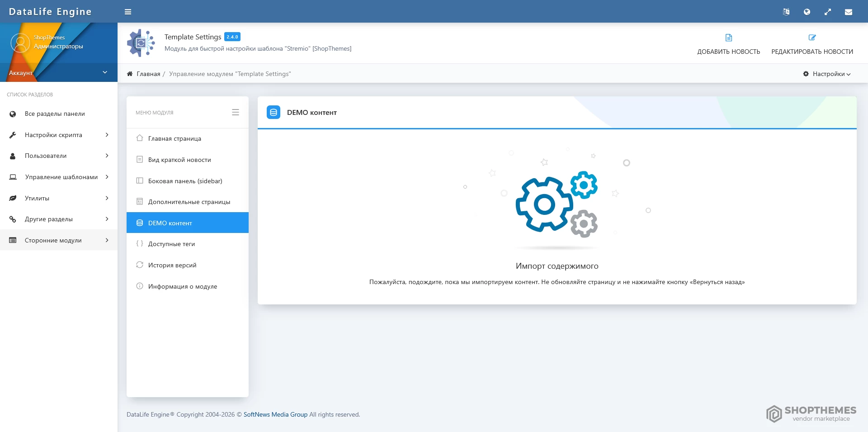Click the translate icon in top bar
This screenshot has width=868, height=432.
pos(786,12)
